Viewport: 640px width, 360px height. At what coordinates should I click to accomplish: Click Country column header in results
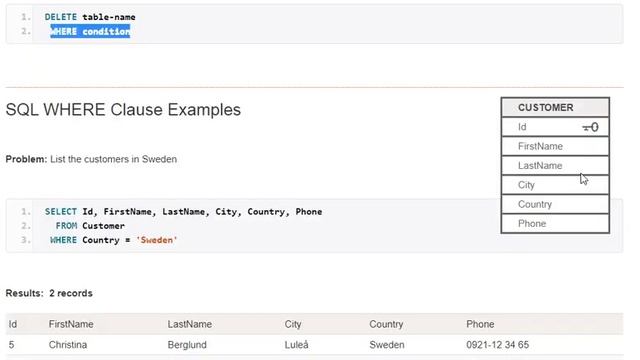[x=386, y=324]
